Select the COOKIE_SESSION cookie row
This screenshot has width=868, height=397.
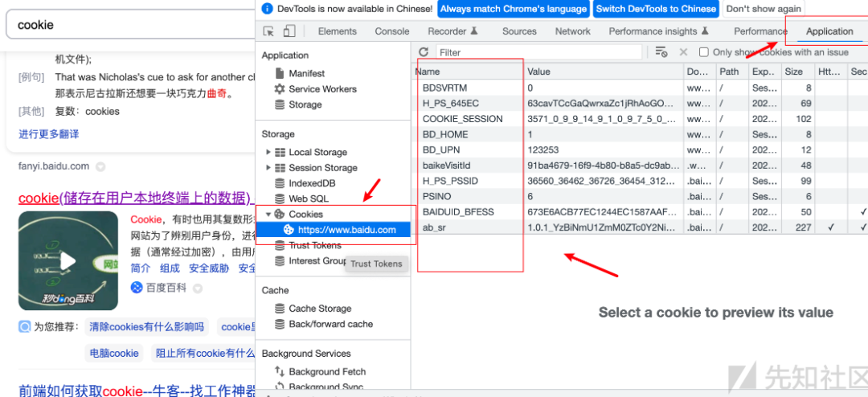click(x=640, y=118)
